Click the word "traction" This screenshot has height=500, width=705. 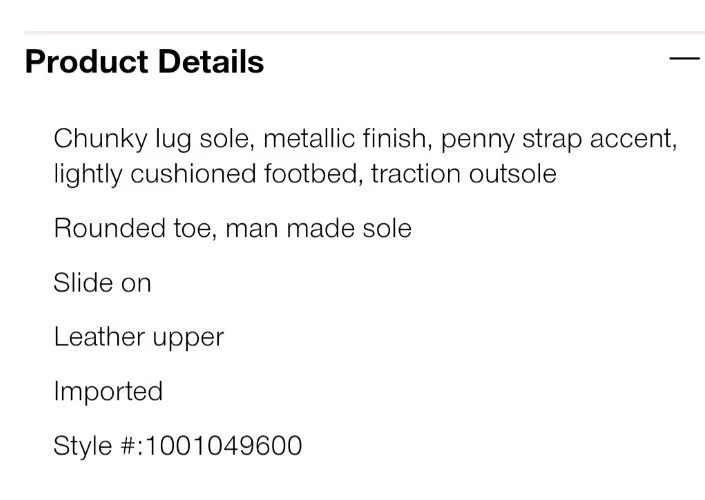414,174
